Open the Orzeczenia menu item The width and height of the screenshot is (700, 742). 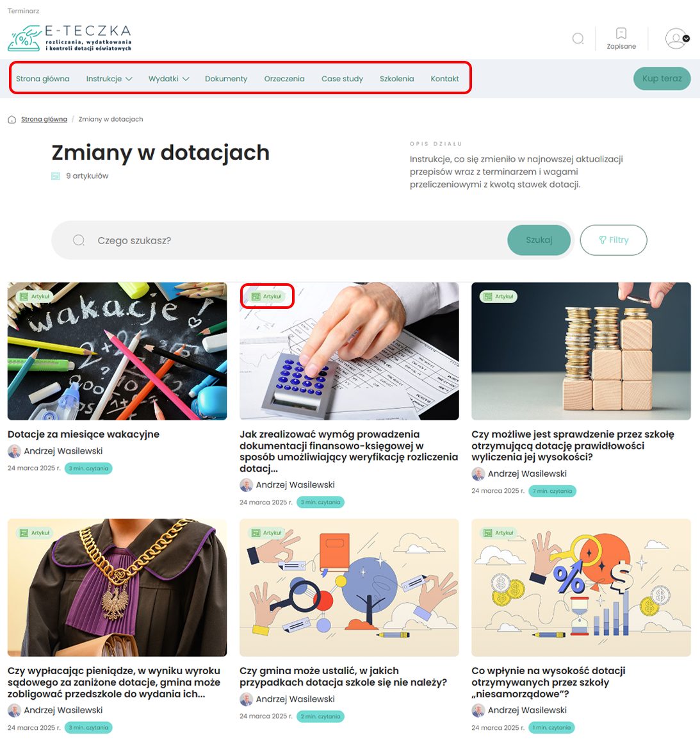click(x=284, y=79)
